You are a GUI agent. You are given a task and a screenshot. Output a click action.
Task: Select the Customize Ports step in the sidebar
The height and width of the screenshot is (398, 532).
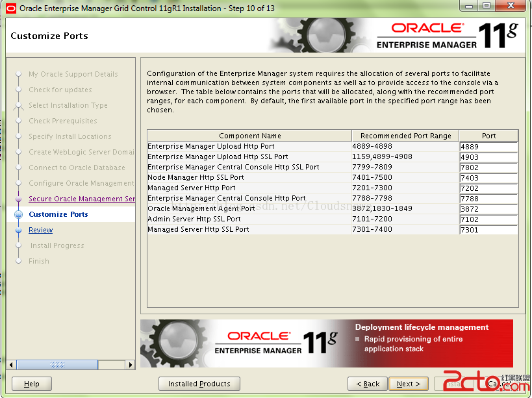click(58, 214)
